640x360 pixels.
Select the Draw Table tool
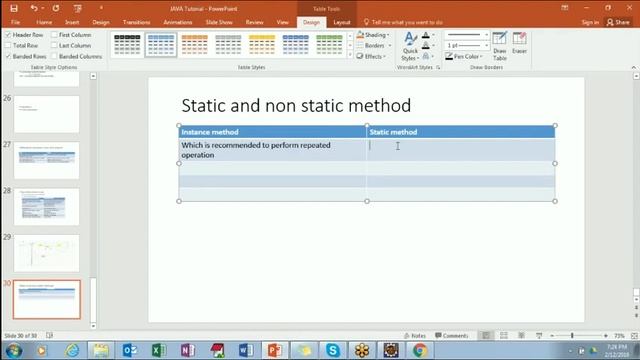(x=500, y=46)
